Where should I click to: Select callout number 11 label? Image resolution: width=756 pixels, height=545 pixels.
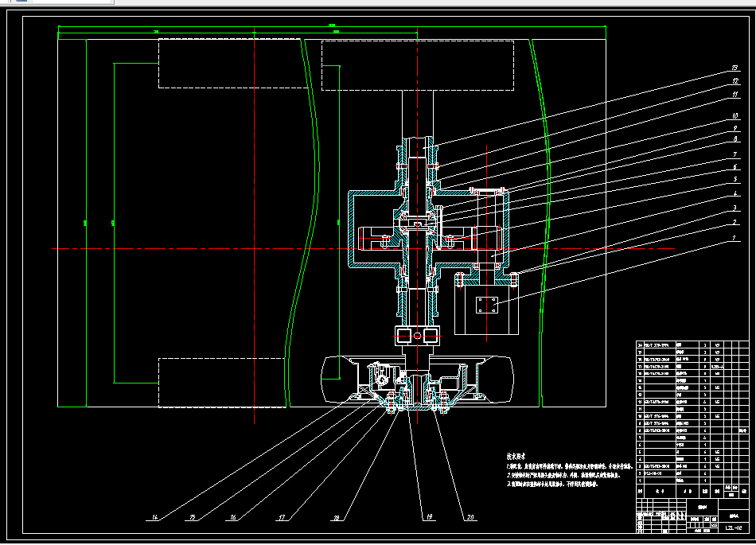(735, 95)
